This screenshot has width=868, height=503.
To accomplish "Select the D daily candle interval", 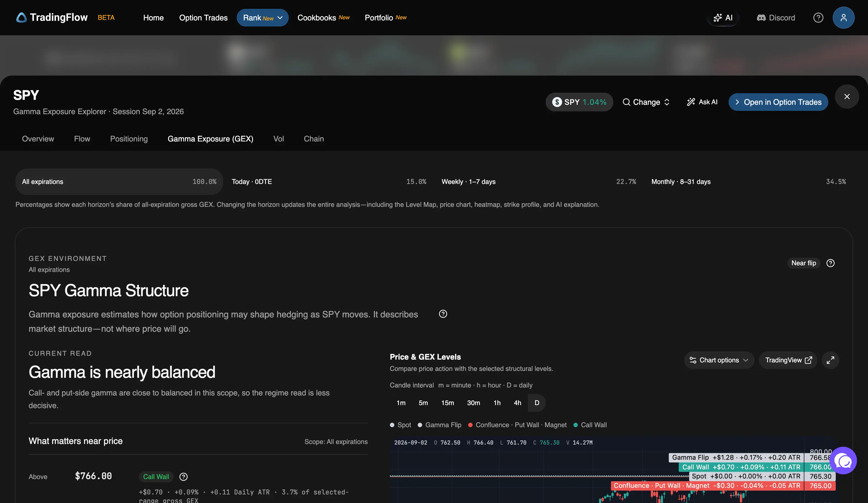I will (537, 403).
